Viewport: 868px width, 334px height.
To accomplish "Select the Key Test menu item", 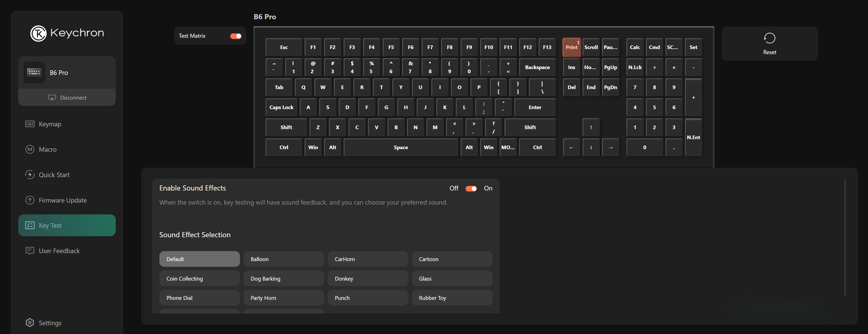I will tap(67, 225).
